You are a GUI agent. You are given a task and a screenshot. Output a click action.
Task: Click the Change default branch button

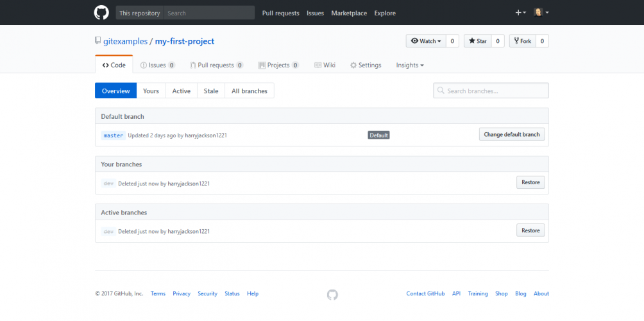[x=512, y=134]
